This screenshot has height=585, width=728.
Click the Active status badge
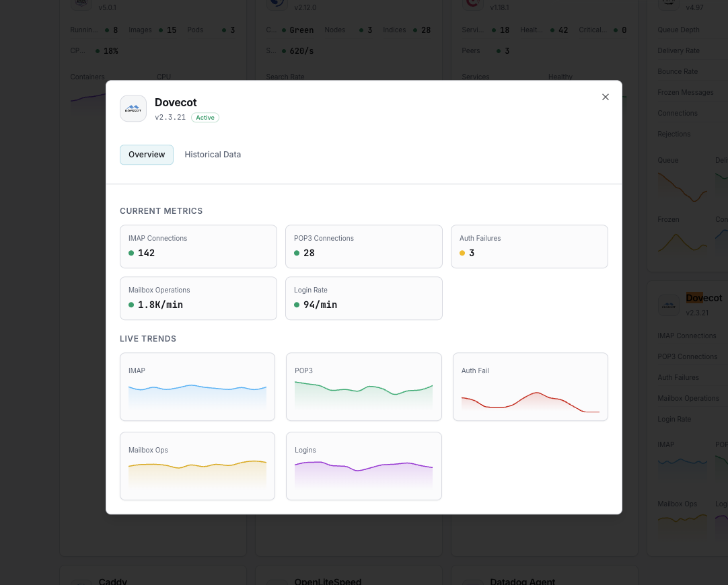click(205, 118)
